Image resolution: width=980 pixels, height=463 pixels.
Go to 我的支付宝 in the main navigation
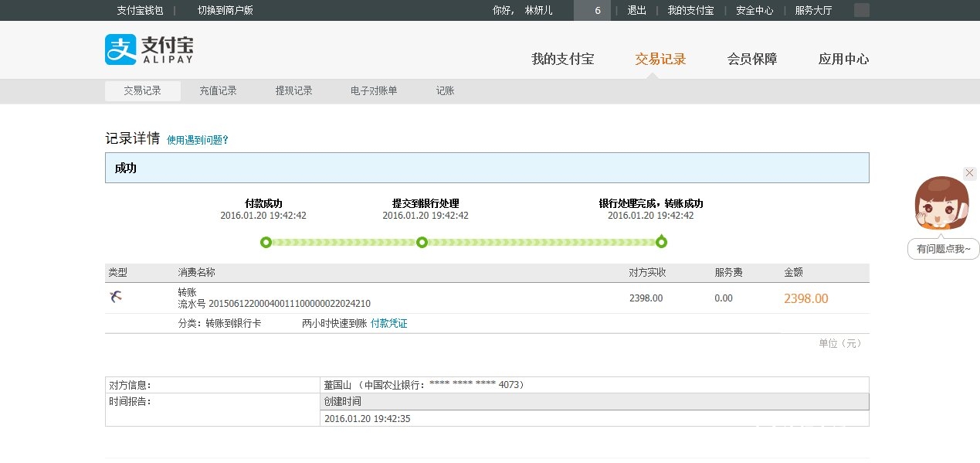tap(562, 60)
